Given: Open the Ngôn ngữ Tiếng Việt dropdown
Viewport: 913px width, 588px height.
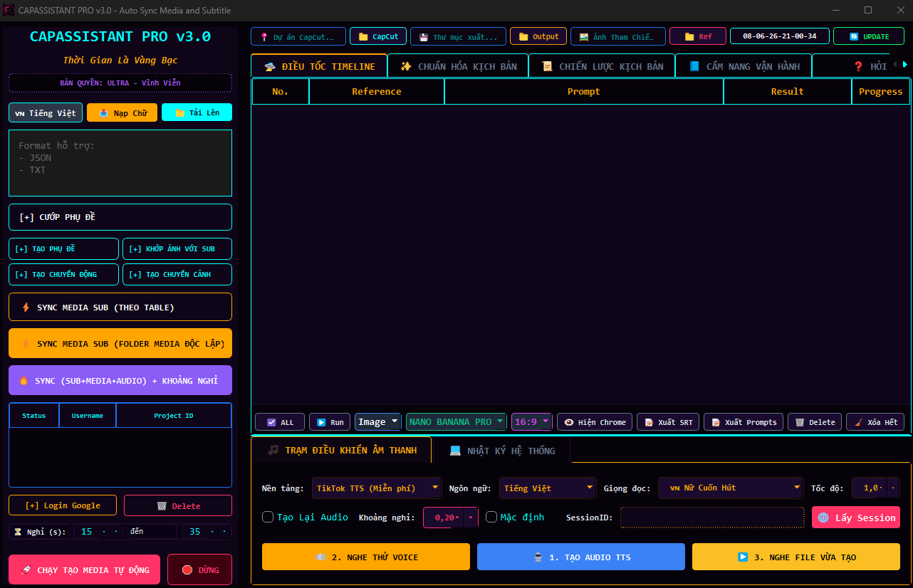Looking at the screenshot, I should click(548, 488).
